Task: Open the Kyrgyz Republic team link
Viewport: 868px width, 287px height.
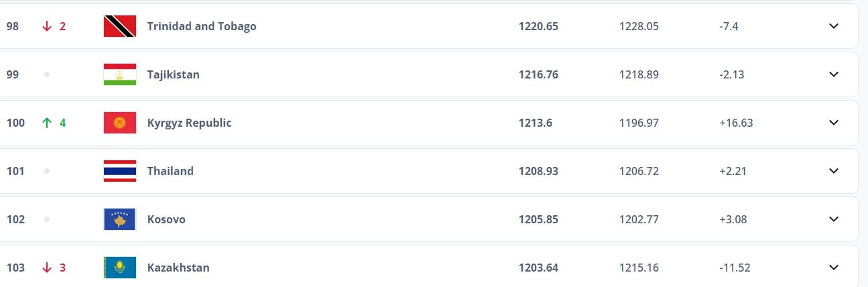Action: click(189, 123)
